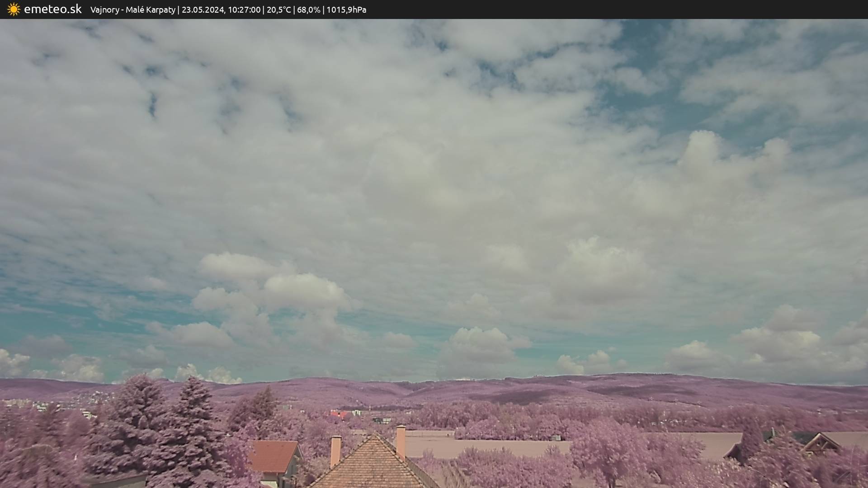The image size is (868, 488).
Task: Click the red roof of the small house
Action: (272, 455)
